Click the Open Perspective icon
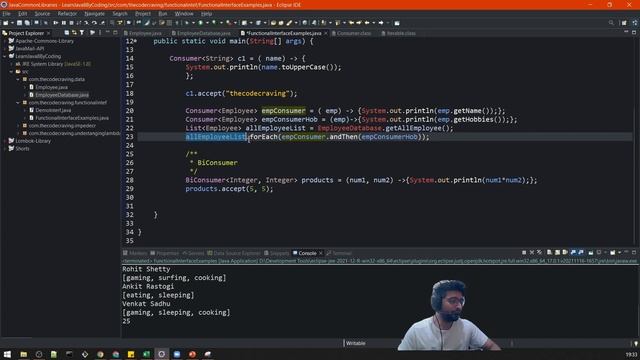This screenshot has width=640, height=360. coord(624,23)
